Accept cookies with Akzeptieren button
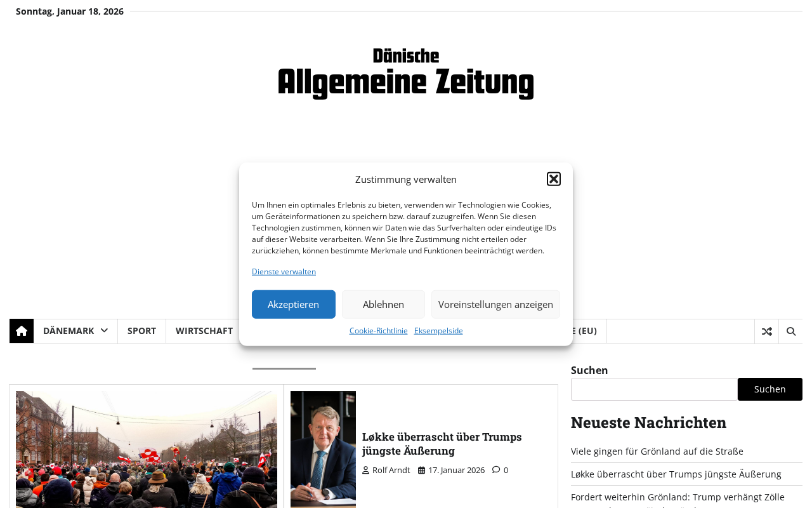Screen dimensions: 812x508 [x=294, y=304]
